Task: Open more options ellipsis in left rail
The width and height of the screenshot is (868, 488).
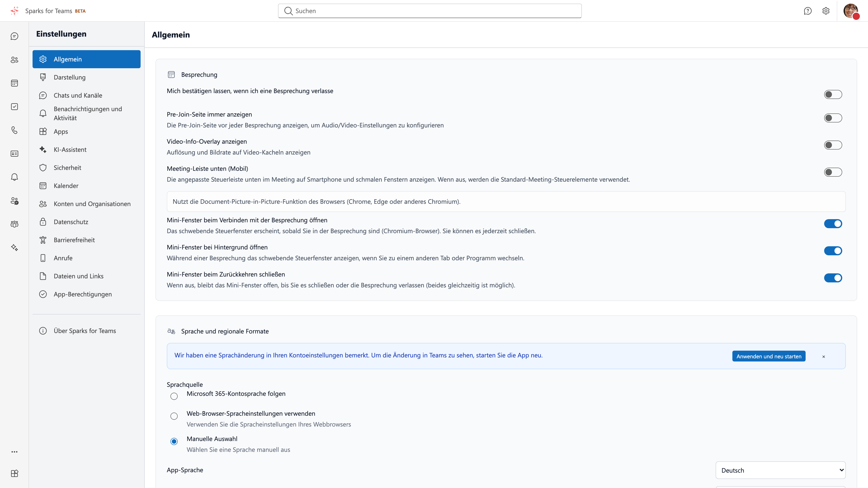Action: (x=14, y=452)
